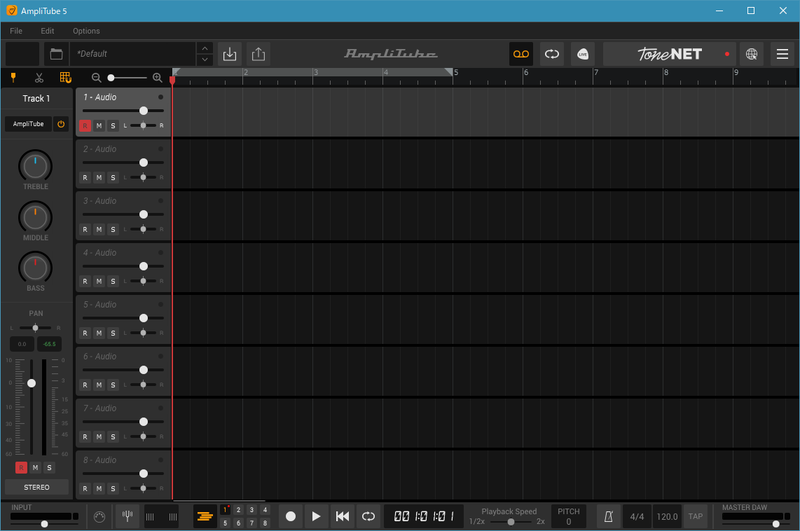Rewind to start with skip-back button
This screenshot has width=800, height=531.
342,516
